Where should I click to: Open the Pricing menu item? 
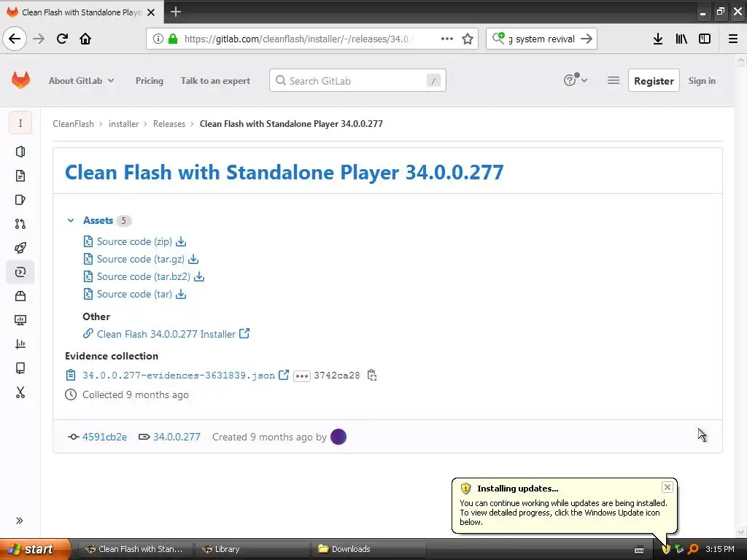[149, 81]
